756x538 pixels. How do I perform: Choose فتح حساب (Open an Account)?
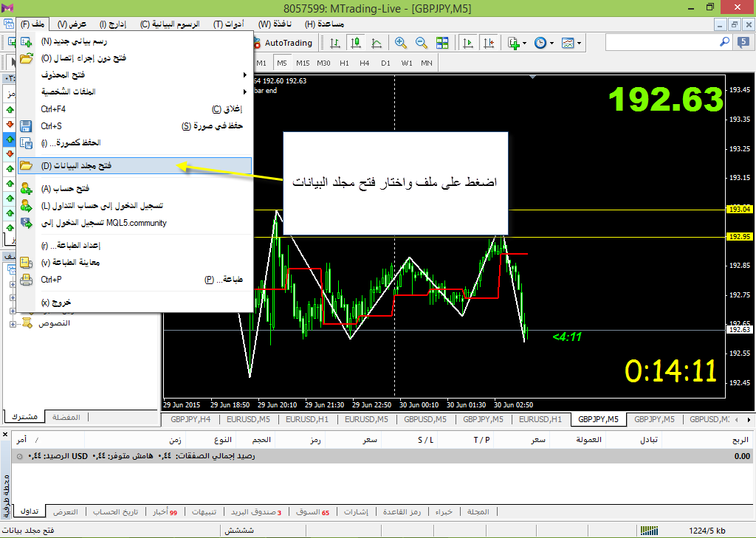tap(134, 188)
